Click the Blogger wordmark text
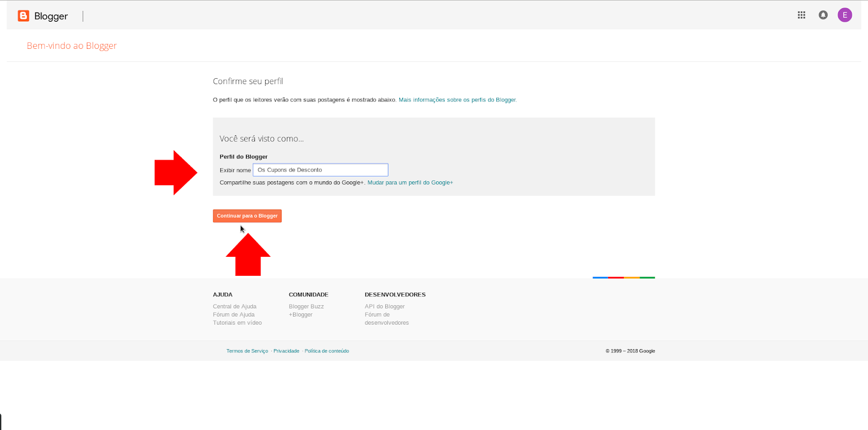 pos(51,16)
